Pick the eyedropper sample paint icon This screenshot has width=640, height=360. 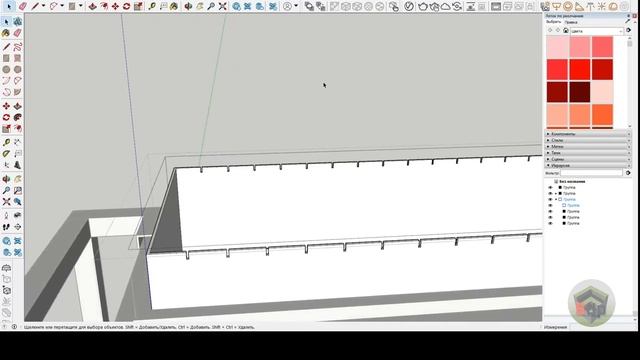[x=628, y=20]
